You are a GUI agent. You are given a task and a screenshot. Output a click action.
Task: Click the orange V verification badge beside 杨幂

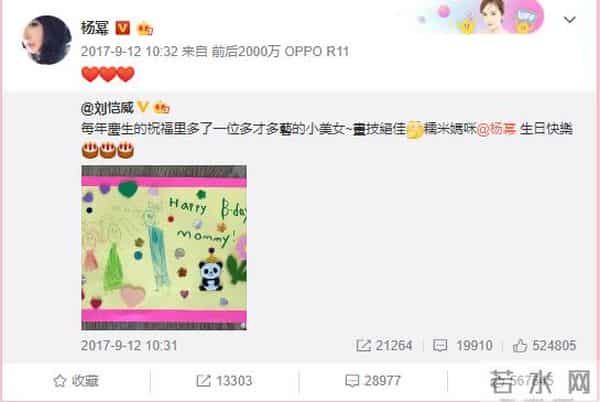(123, 28)
